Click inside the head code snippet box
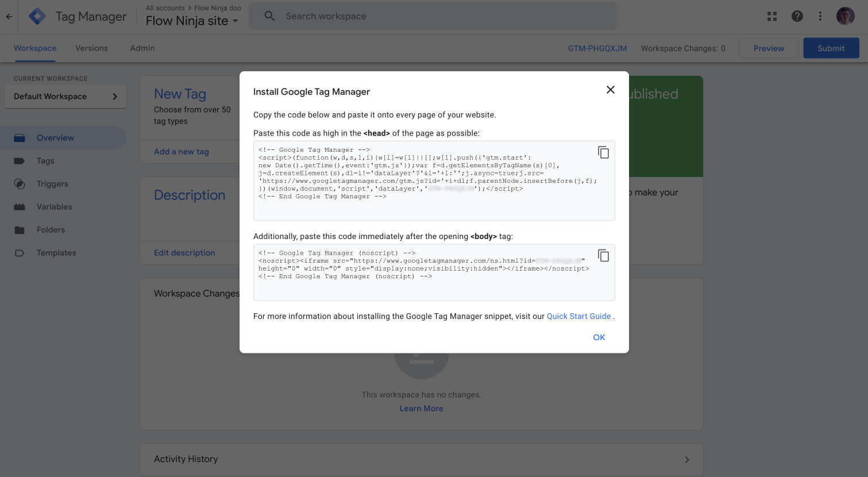 434,181
